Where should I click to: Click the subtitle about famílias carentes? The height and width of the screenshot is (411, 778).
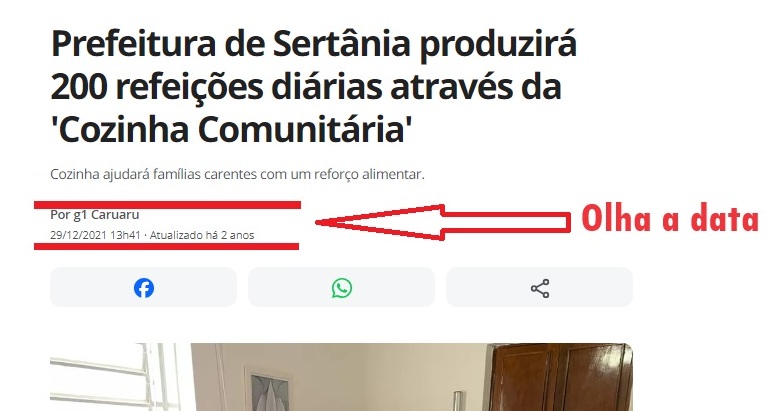[238, 175]
